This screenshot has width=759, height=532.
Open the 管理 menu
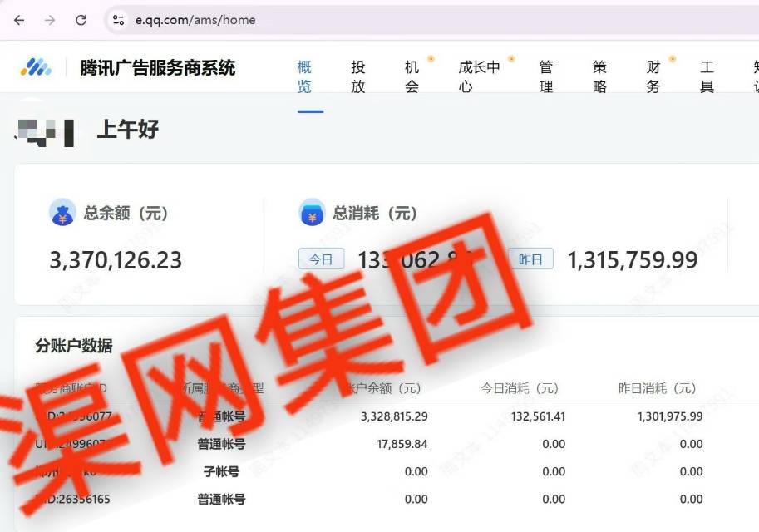pyautogui.click(x=546, y=76)
